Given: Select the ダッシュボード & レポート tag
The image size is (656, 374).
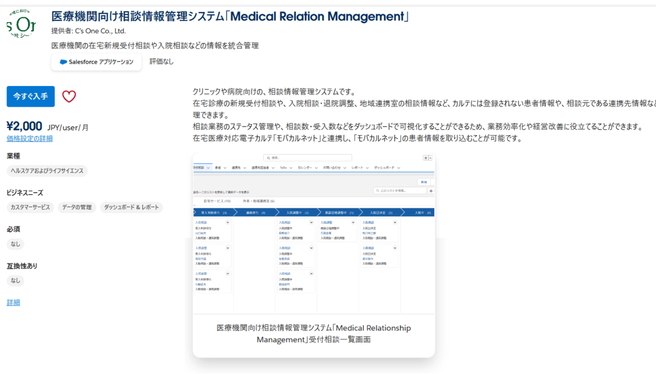Looking at the screenshot, I should pos(131,207).
